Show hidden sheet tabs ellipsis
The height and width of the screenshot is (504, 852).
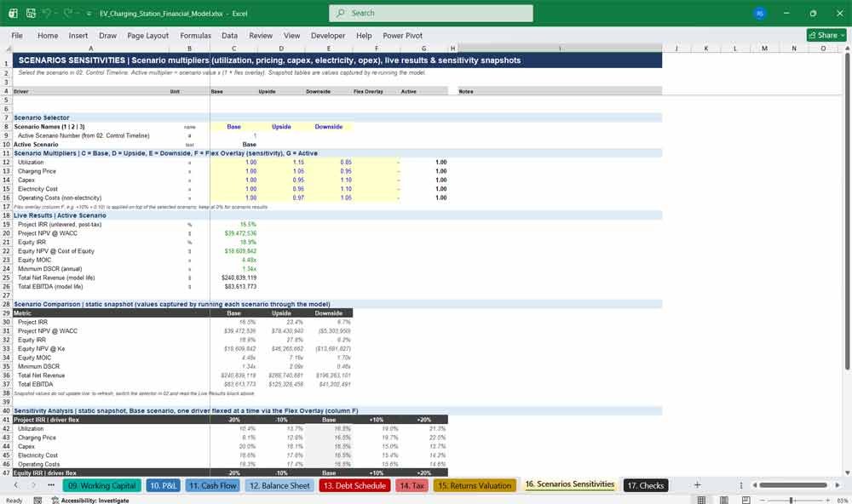tap(51, 485)
